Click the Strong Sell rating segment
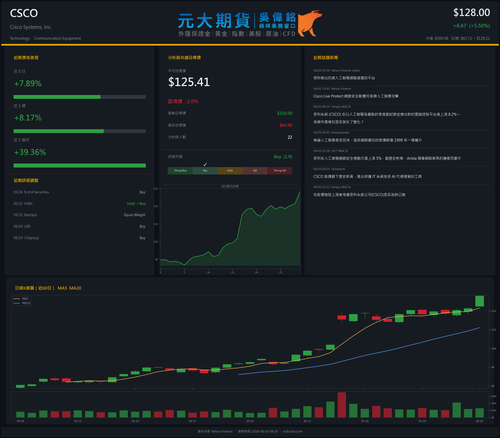This screenshot has height=438, width=500. [280, 171]
